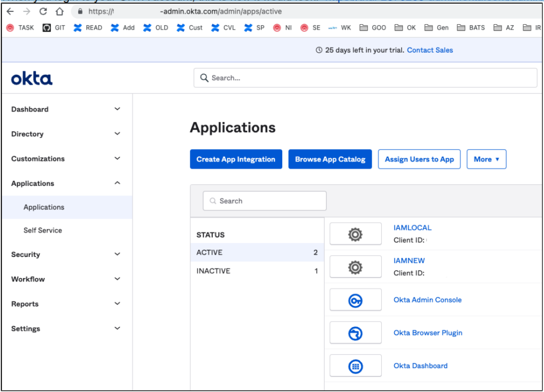Open the Contact Sales link

[430, 50]
